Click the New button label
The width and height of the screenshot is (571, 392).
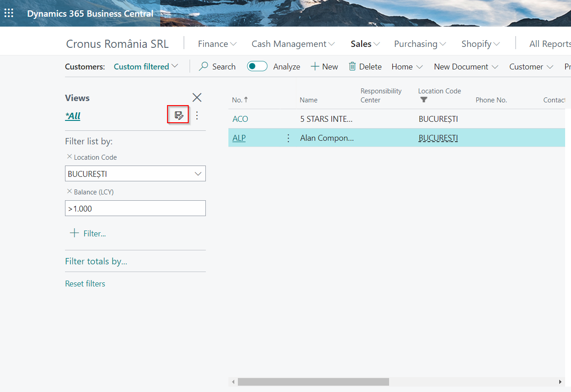tap(330, 66)
